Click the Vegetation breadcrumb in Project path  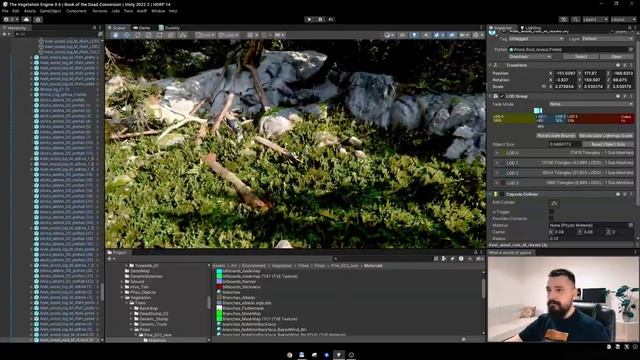(282, 266)
